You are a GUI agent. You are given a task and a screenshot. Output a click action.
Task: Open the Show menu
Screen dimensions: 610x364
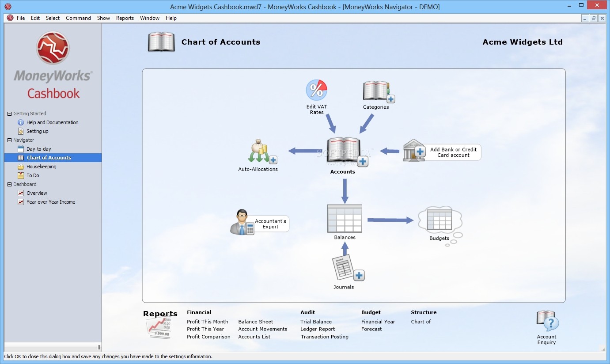tap(103, 18)
